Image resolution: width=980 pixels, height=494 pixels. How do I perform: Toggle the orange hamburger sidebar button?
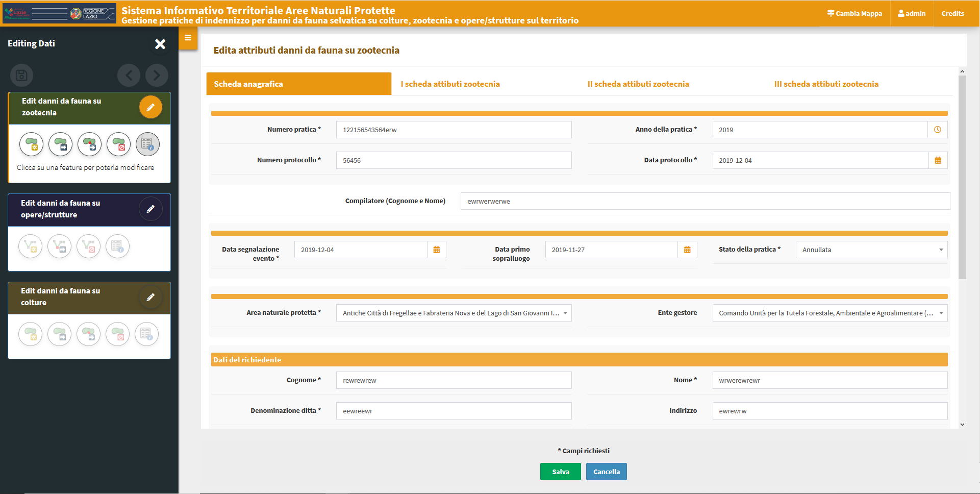click(x=188, y=38)
